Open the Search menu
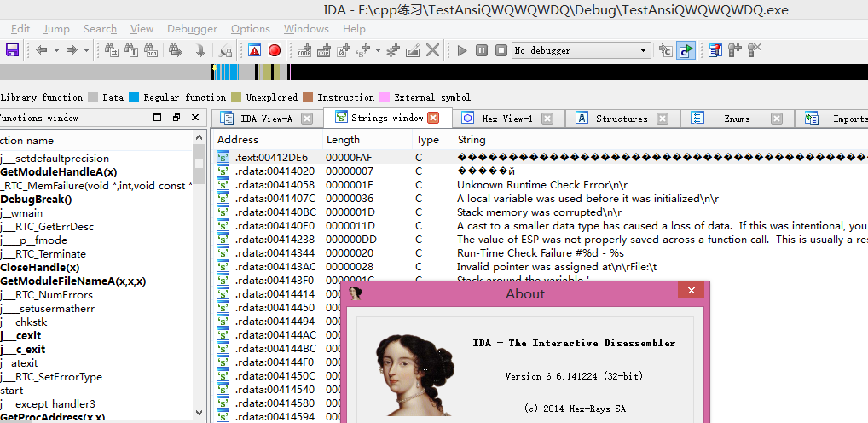The image size is (868, 423). [x=101, y=29]
